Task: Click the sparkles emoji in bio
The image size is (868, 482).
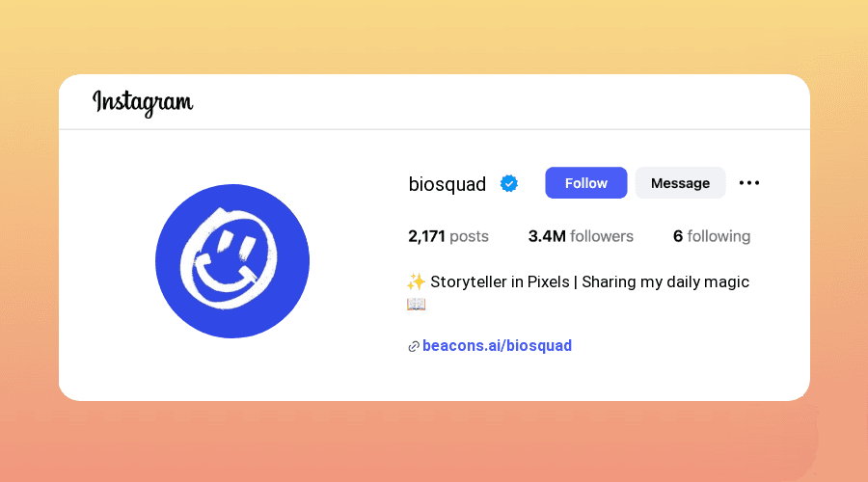Action: pos(417,281)
